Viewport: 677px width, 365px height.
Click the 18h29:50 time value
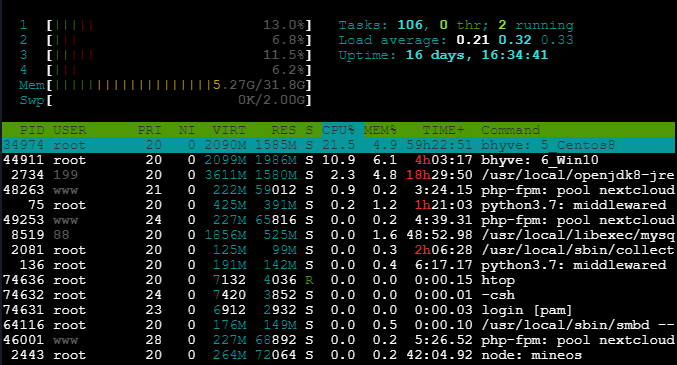tap(439, 175)
